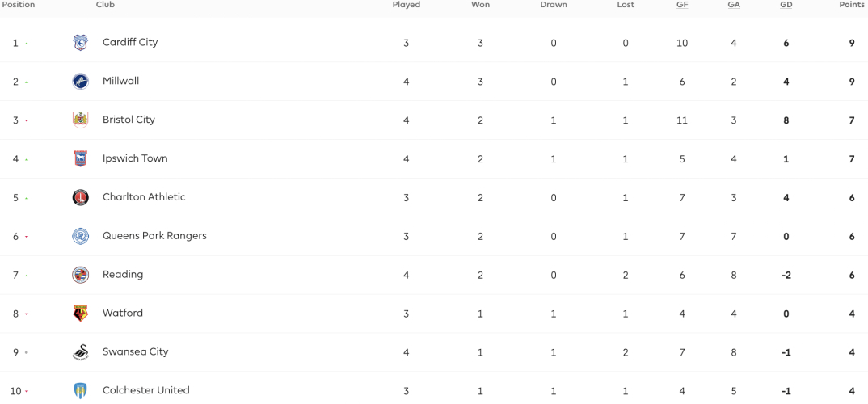Viewport: 868px width, 404px height.
Task: Click the green up arrow beside position 1
Action: (x=27, y=43)
